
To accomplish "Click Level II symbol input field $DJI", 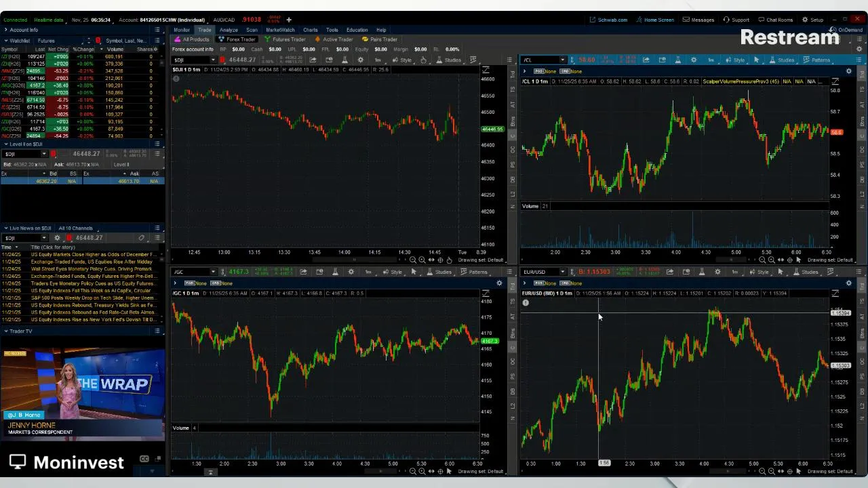I will pyautogui.click(x=24, y=154).
